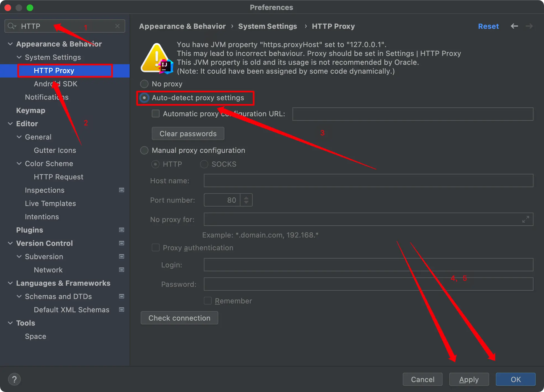Click the Cancel button
The image size is (544, 392).
coord(422,379)
